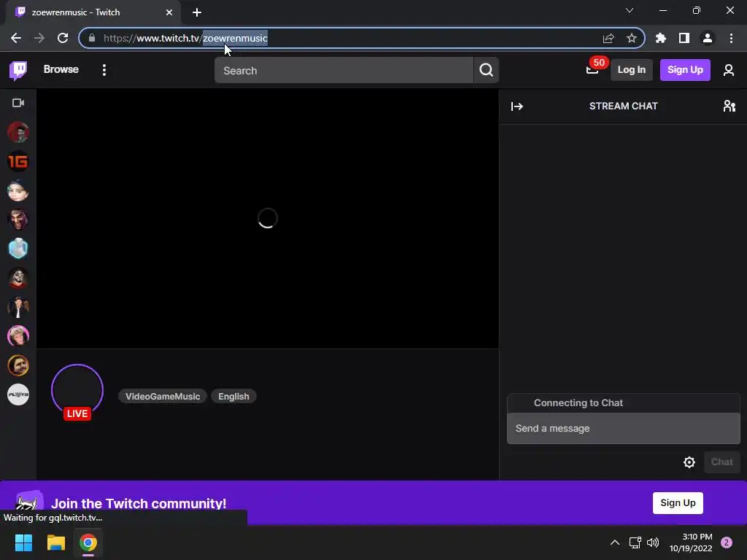This screenshot has height=560, width=747.
Task: Click the streamer's LIVE avatar
Action: [x=77, y=392]
